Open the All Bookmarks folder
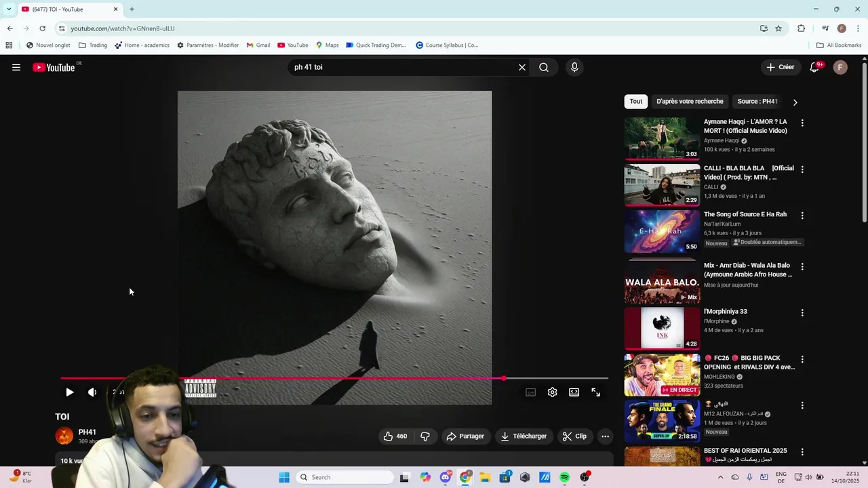Screen dimensions: 868x488 pos(839,45)
